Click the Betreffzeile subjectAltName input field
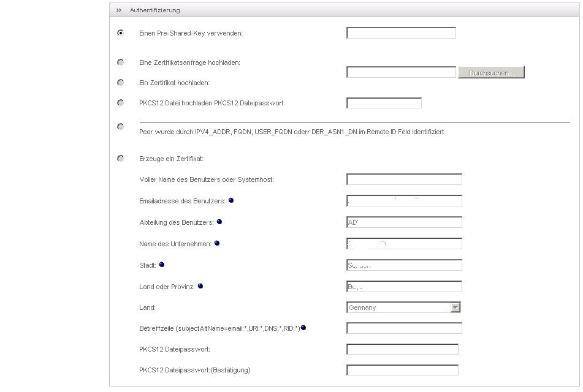The height and width of the screenshot is (392, 583). tap(404, 328)
